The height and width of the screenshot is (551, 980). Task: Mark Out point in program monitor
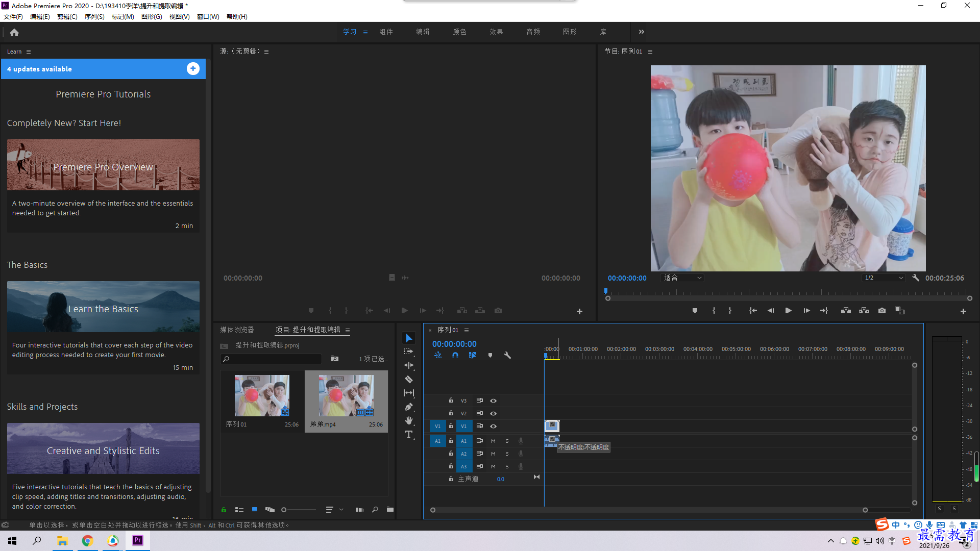click(730, 311)
